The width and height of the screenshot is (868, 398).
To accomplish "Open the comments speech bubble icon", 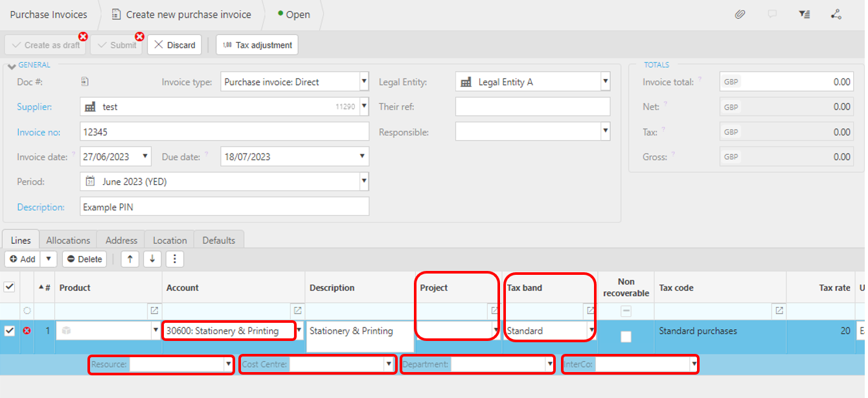I will tap(772, 14).
